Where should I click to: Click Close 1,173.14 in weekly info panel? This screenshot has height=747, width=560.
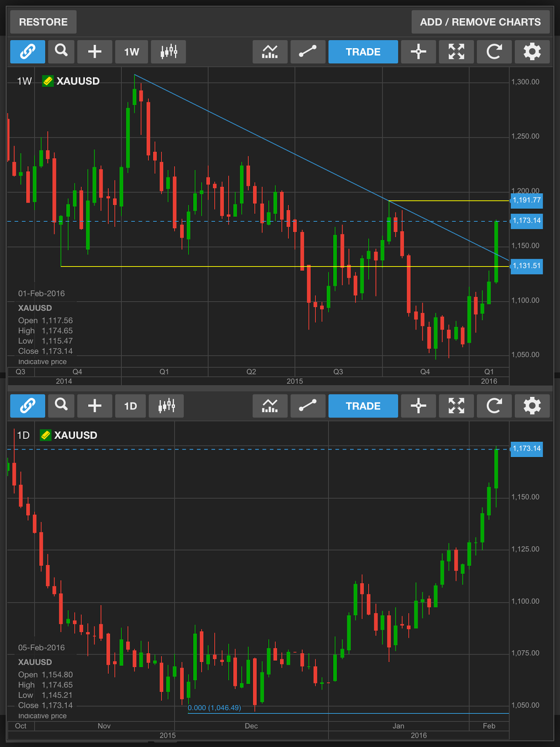[45, 352]
